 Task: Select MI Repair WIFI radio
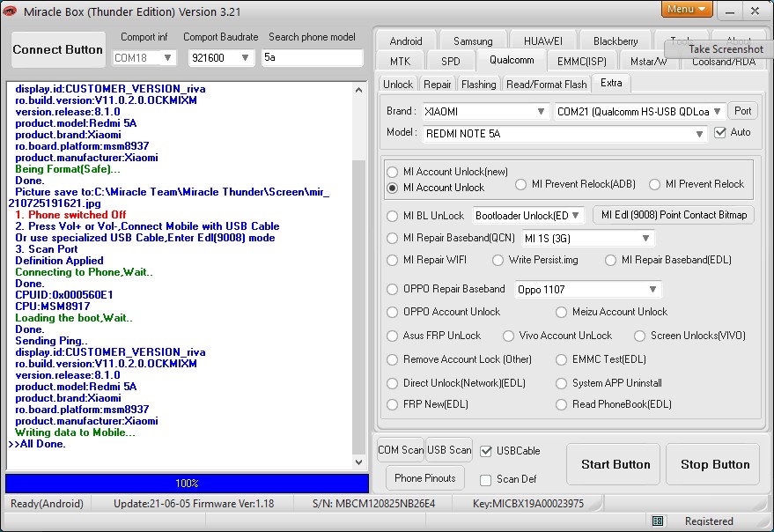click(392, 260)
